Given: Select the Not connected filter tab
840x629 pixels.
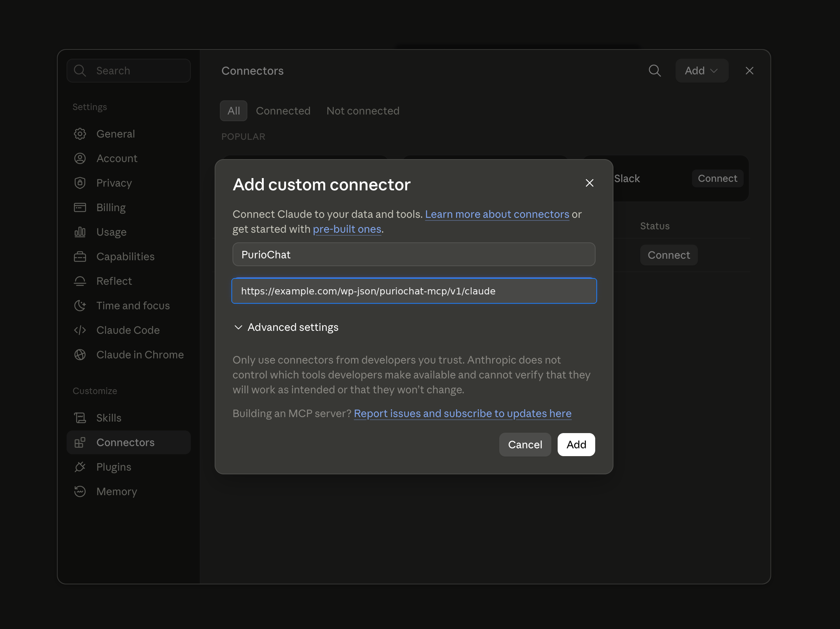Looking at the screenshot, I should [363, 111].
